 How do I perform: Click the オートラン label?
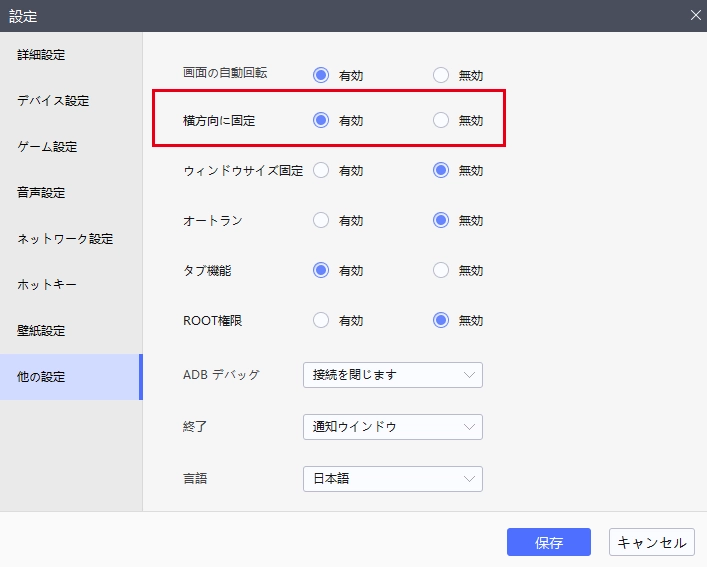click(x=213, y=221)
